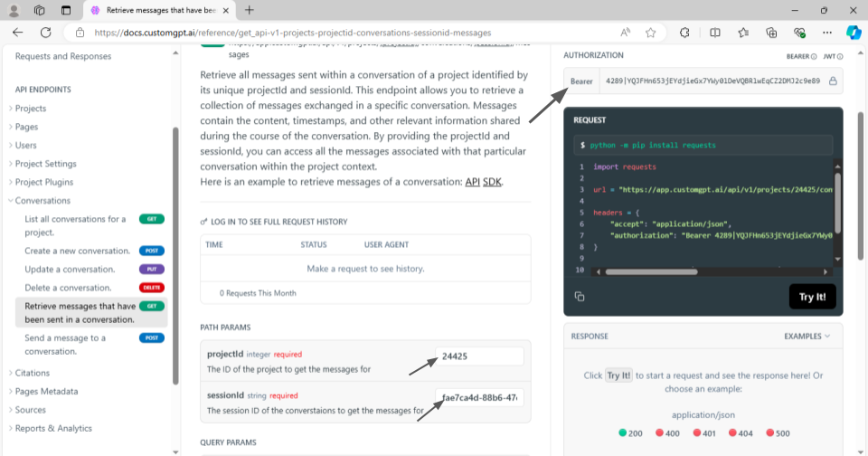Open the Collections icon
The image size is (868, 456).
771,33
